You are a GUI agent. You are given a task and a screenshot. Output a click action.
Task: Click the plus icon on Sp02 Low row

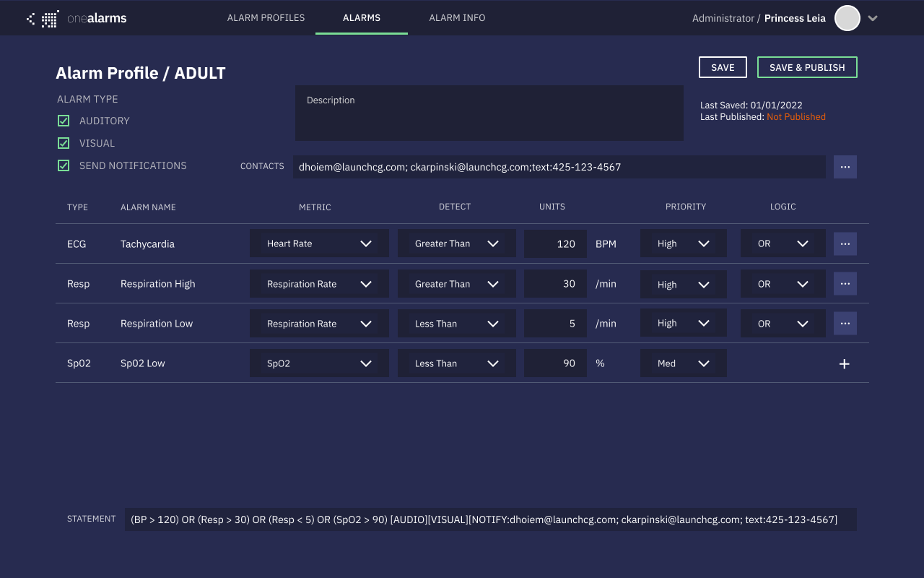844,364
